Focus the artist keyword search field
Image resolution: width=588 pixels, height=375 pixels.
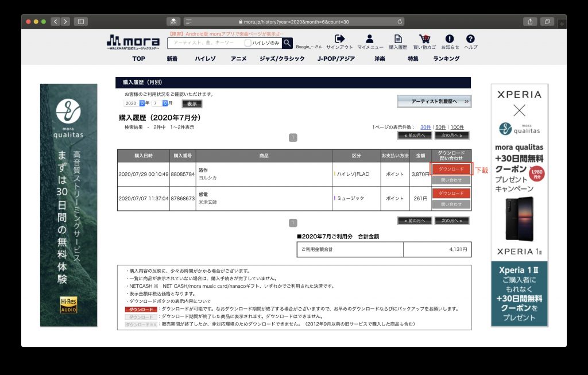coord(206,42)
